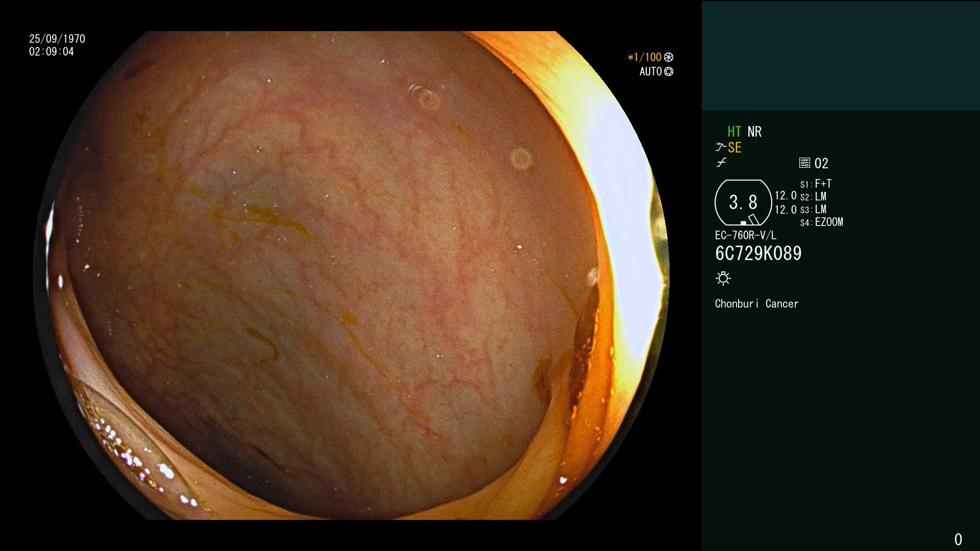Click the endoscopic colon image view
980x551 pixels.
pyautogui.click(x=351, y=275)
